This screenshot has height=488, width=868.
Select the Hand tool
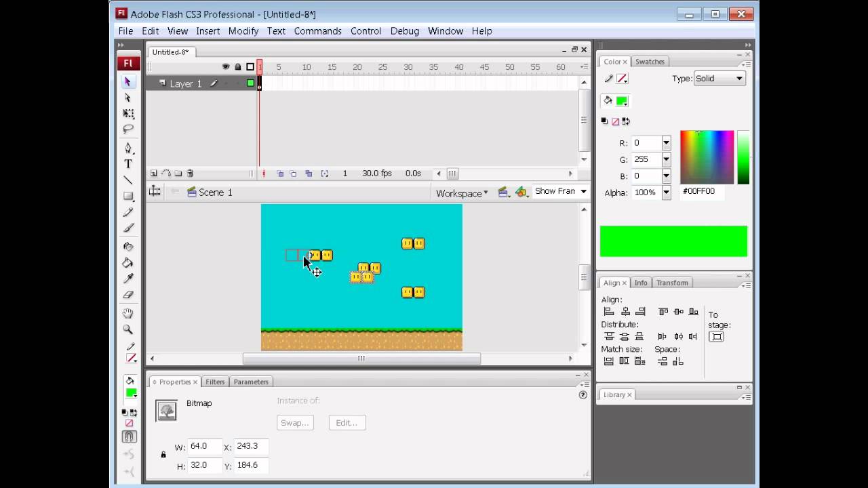click(x=128, y=314)
